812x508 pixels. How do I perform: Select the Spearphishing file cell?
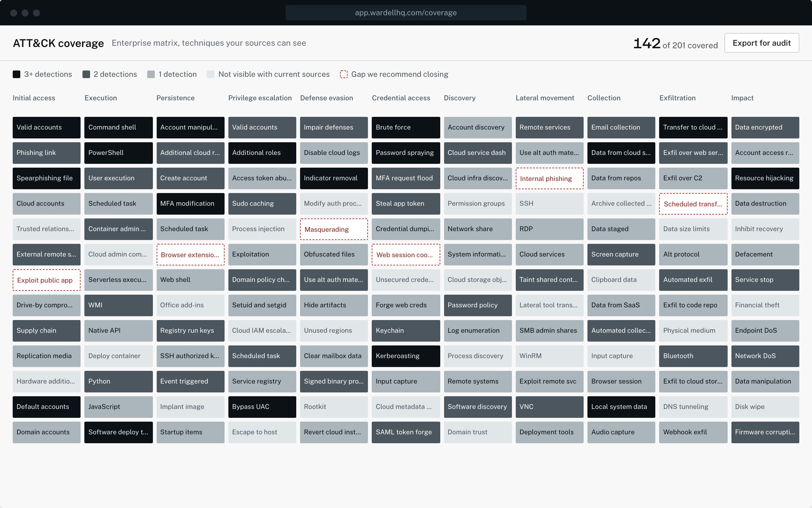click(x=47, y=178)
